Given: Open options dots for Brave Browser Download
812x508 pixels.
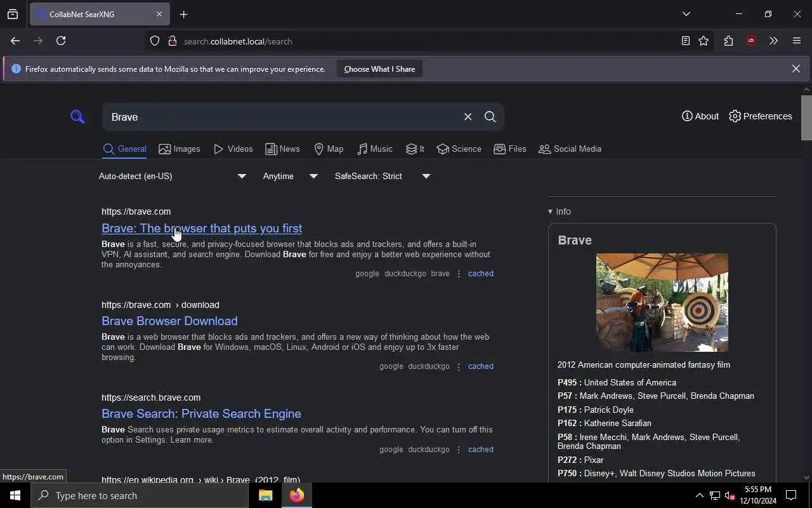Looking at the screenshot, I should [x=459, y=366].
